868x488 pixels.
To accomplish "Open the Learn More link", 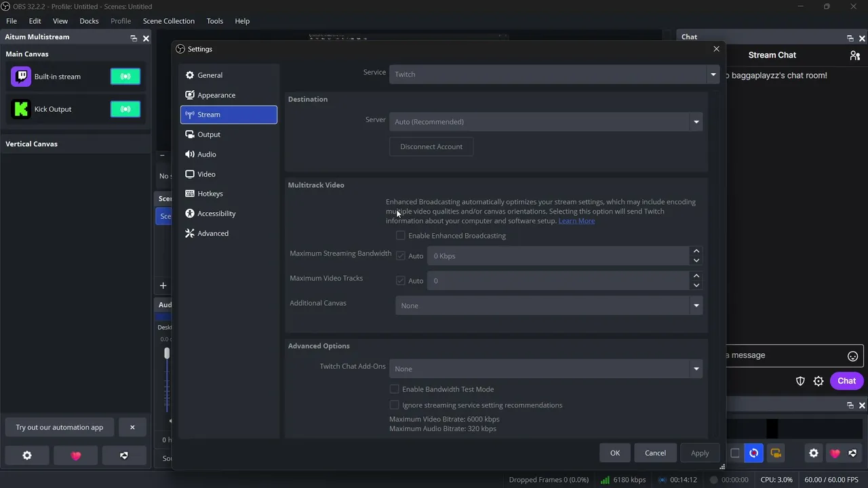I will pos(576,221).
